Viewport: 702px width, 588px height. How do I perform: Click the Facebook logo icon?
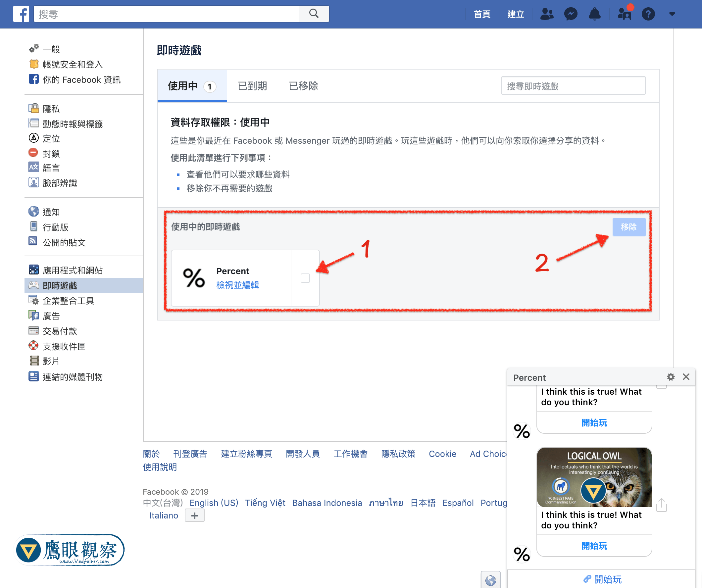(21, 14)
